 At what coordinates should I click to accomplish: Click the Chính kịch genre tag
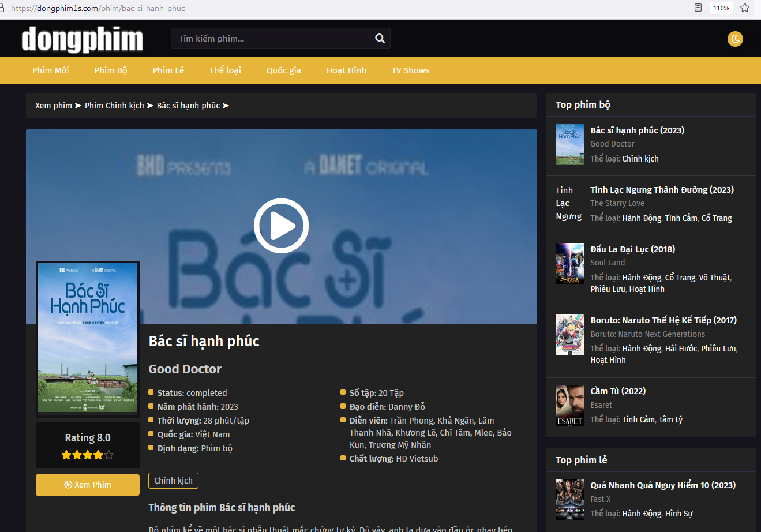click(173, 481)
